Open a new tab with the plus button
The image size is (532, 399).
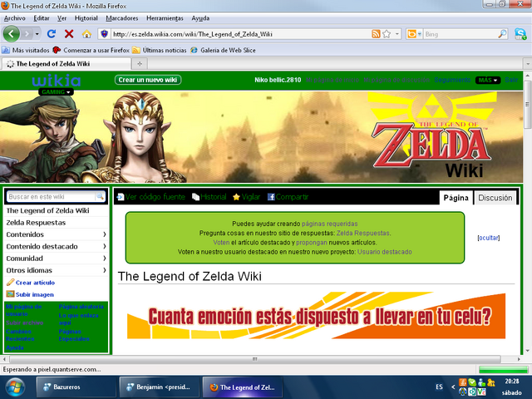coord(140,64)
